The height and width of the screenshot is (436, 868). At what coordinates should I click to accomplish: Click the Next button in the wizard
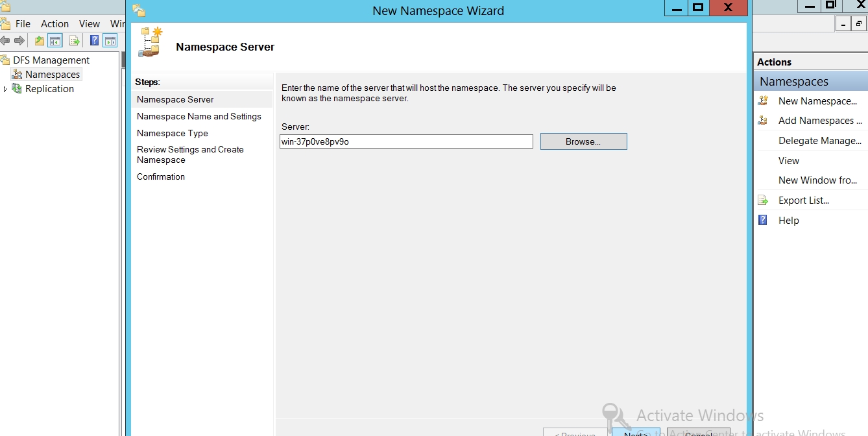[x=636, y=432]
